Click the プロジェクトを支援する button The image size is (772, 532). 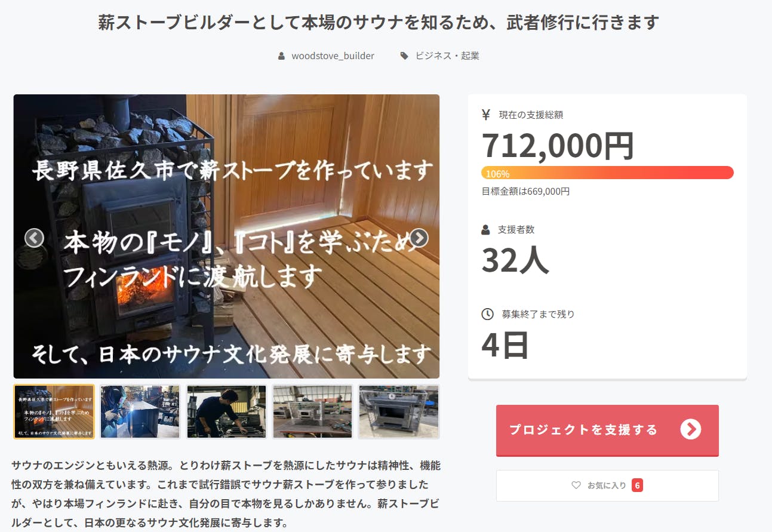tap(607, 430)
